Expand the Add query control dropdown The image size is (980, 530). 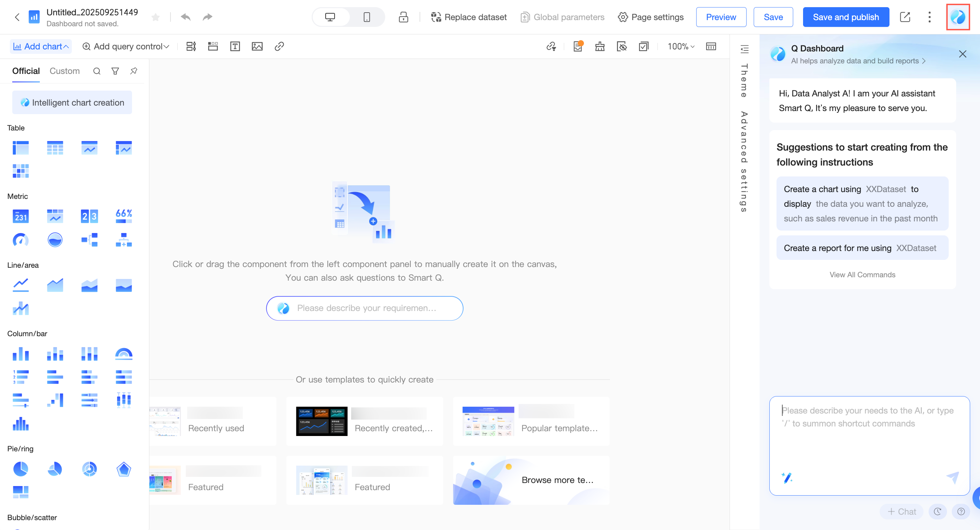[126, 46]
